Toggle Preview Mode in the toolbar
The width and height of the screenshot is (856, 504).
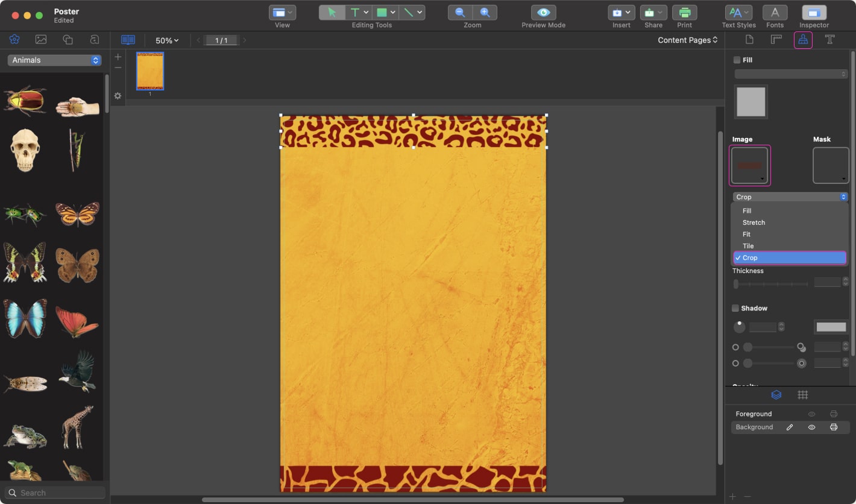click(x=543, y=12)
